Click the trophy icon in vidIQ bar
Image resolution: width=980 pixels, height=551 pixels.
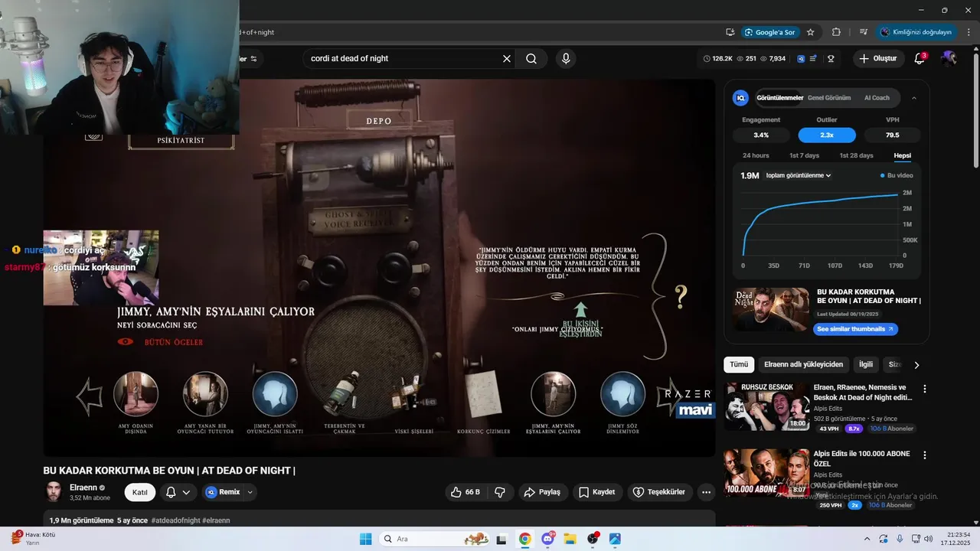tap(831, 59)
